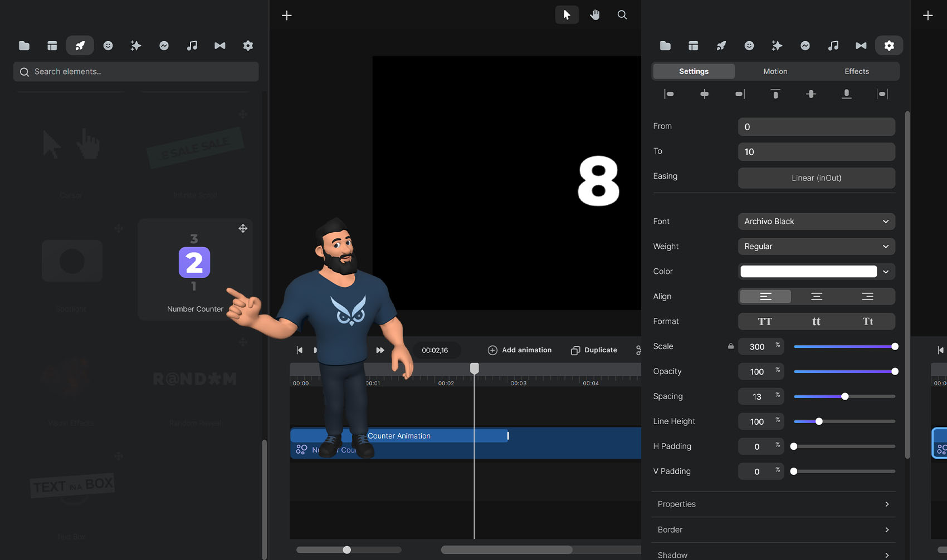Jump to start of timeline
947x560 pixels.
click(300, 350)
